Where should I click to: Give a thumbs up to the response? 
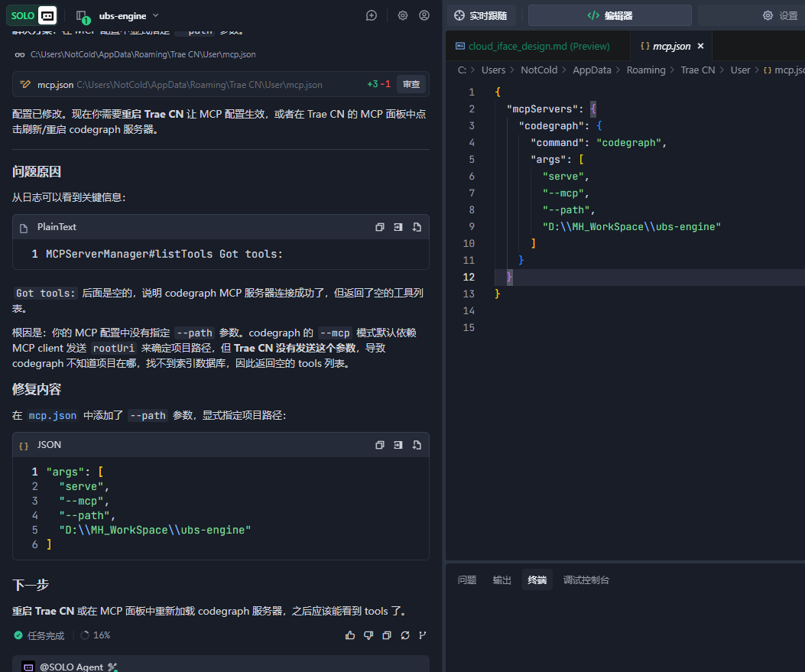(350, 635)
